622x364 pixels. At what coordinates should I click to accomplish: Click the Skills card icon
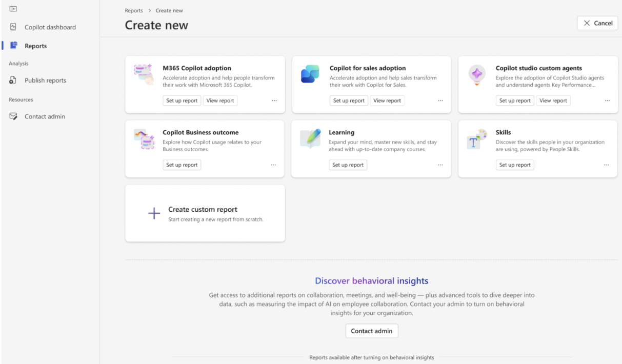point(477,138)
